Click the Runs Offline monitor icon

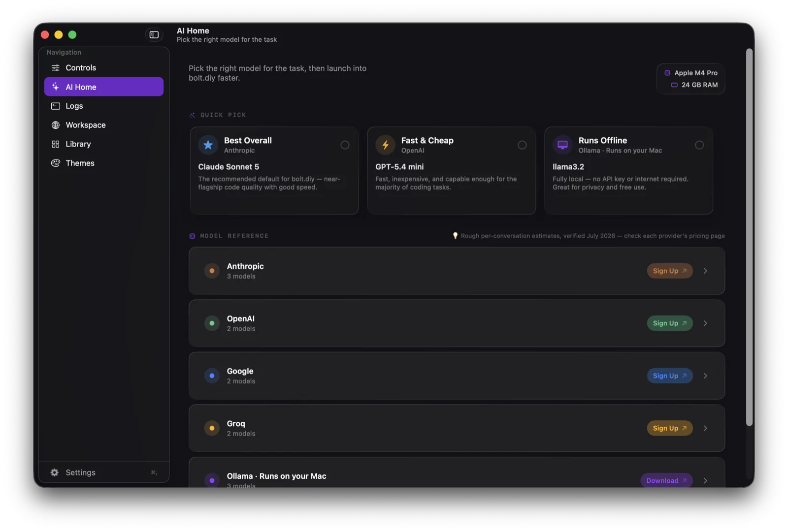[x=562, y=145]
